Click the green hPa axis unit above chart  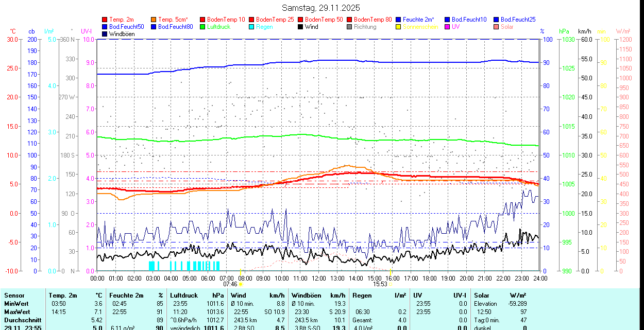(565, 31)
